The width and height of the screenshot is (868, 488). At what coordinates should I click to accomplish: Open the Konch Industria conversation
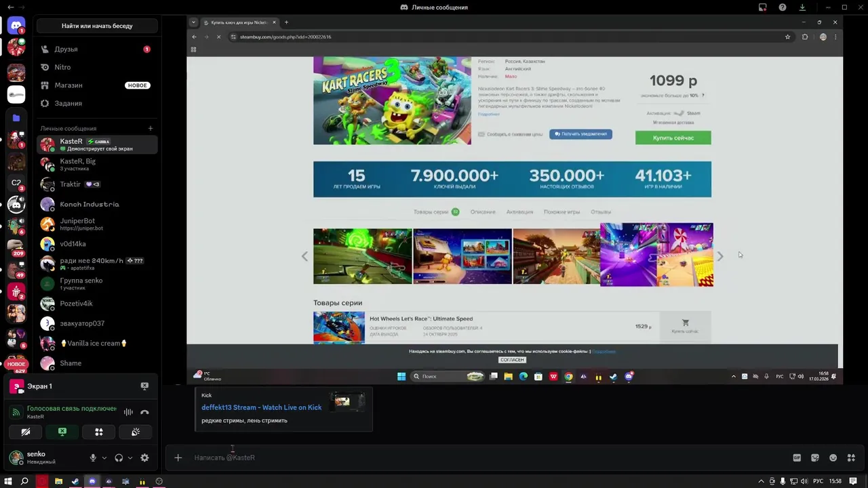click(97, 204)
